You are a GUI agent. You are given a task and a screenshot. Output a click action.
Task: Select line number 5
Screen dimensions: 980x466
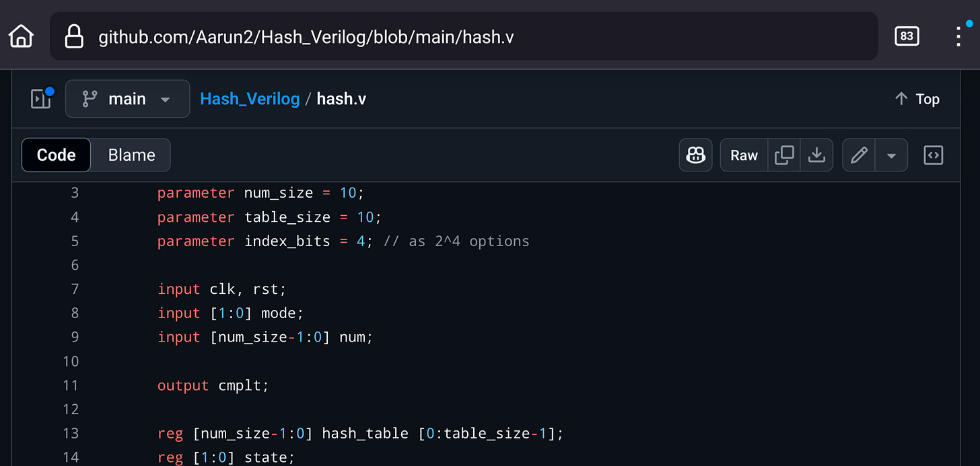pyautogui.click(x=75, y=241)
